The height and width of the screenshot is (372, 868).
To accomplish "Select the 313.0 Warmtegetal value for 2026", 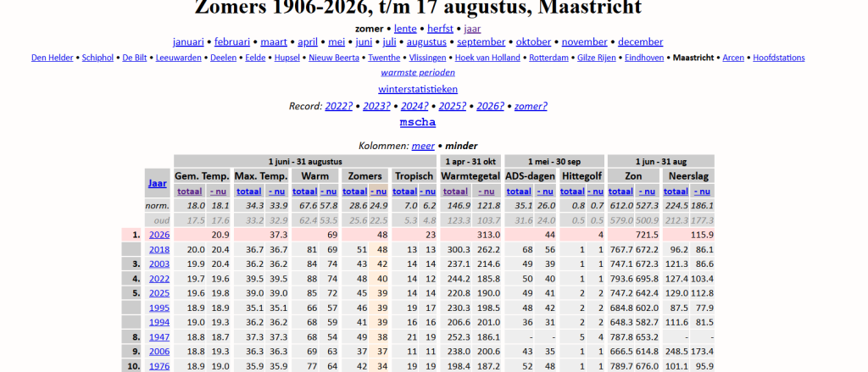I will click(489, 236).
